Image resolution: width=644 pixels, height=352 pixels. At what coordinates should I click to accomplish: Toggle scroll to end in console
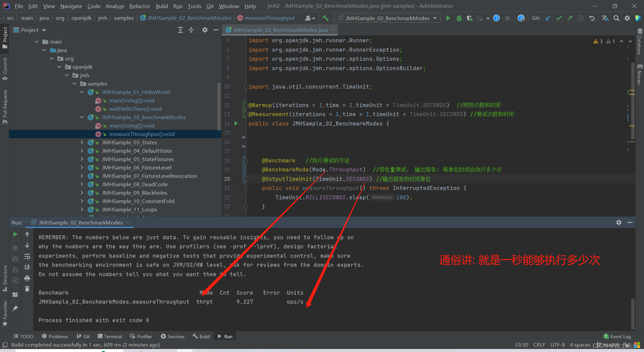point(27,267)
